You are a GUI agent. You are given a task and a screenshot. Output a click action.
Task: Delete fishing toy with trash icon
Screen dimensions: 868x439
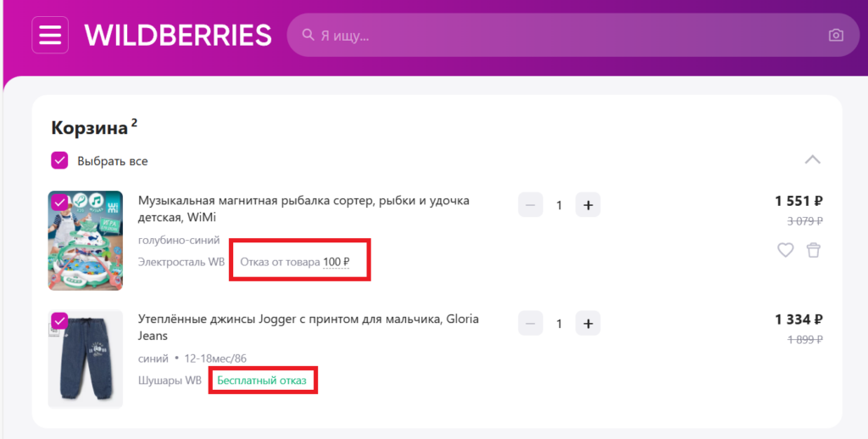(814, 250)
